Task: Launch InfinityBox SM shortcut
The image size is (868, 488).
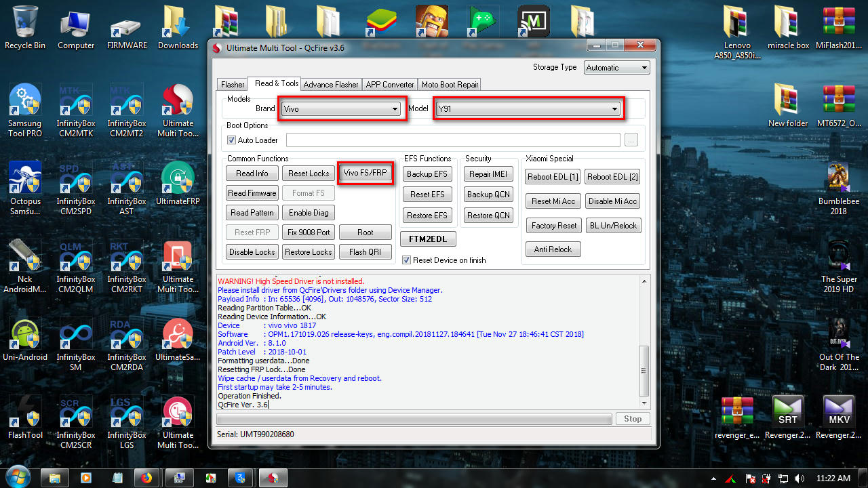Action: (76, 344)
